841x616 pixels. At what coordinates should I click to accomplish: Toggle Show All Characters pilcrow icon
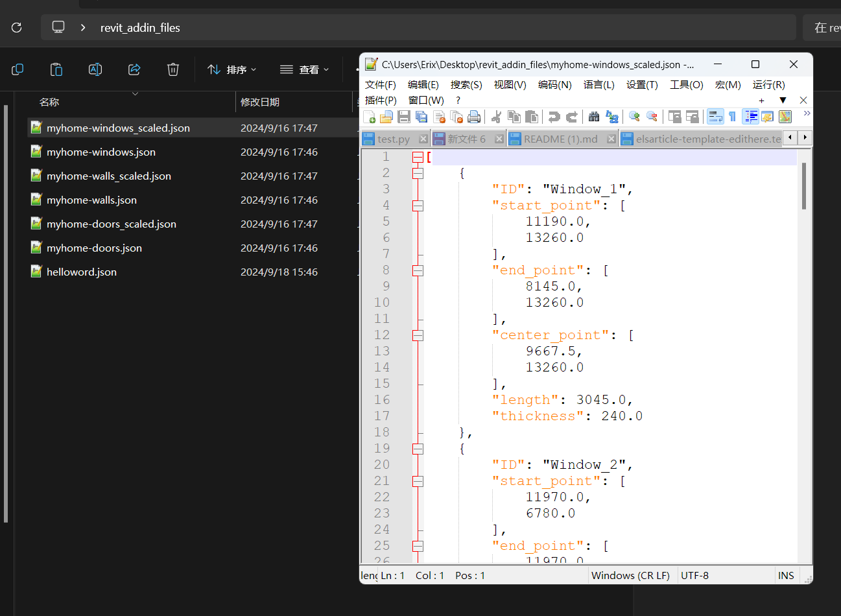click(732, 117)
